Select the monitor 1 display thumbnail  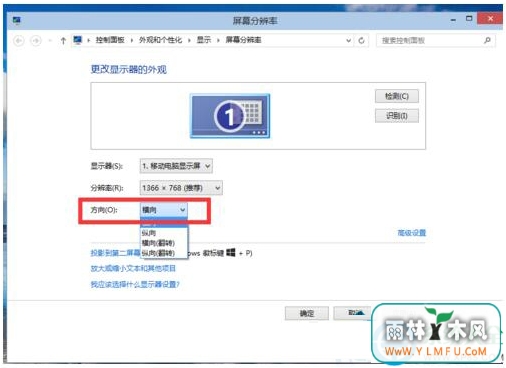[230, 116]
